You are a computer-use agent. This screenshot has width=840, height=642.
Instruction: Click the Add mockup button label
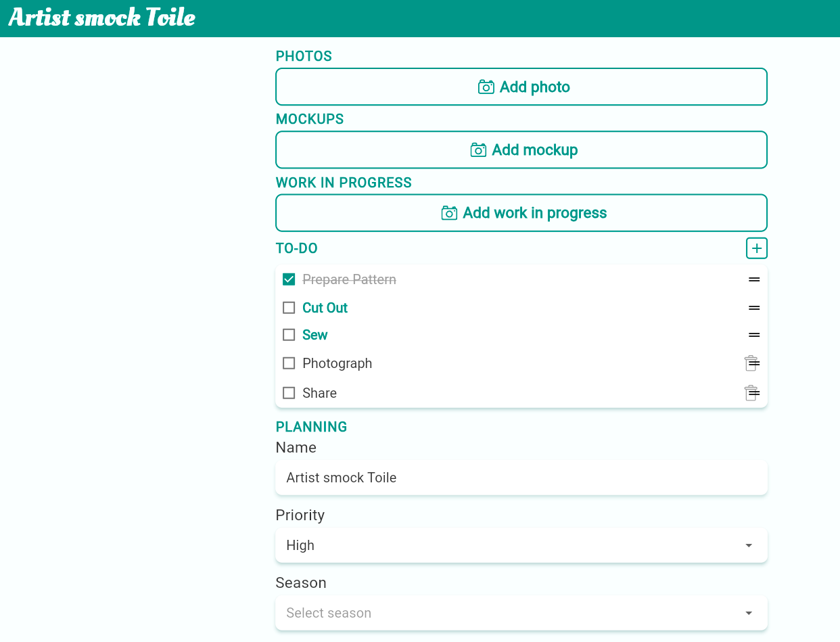coord(534,150)
